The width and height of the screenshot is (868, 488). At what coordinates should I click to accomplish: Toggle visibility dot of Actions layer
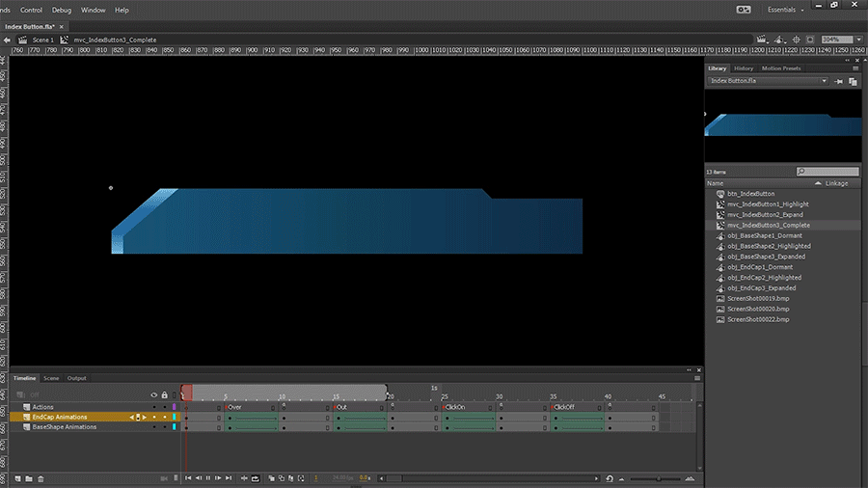pyautogui.click(x=154, y=407)
